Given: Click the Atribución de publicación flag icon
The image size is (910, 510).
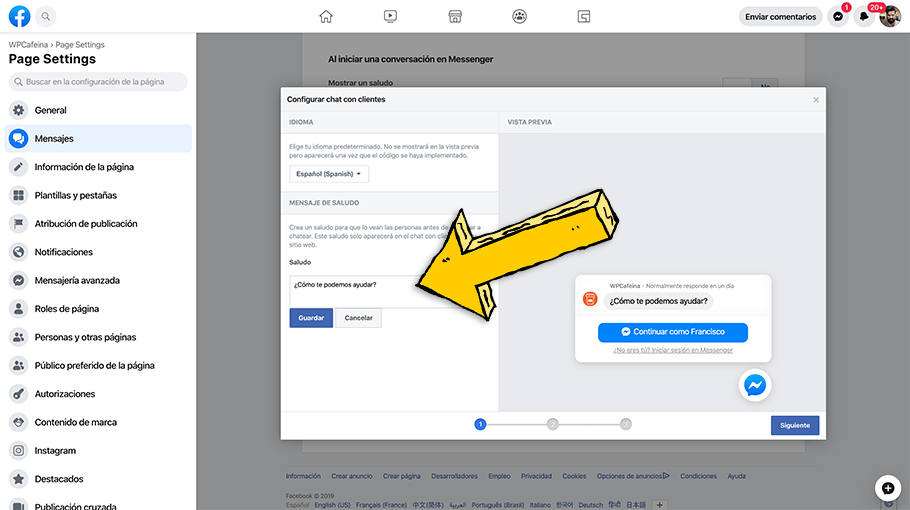Looking at the screenshot, I should 19,224.
